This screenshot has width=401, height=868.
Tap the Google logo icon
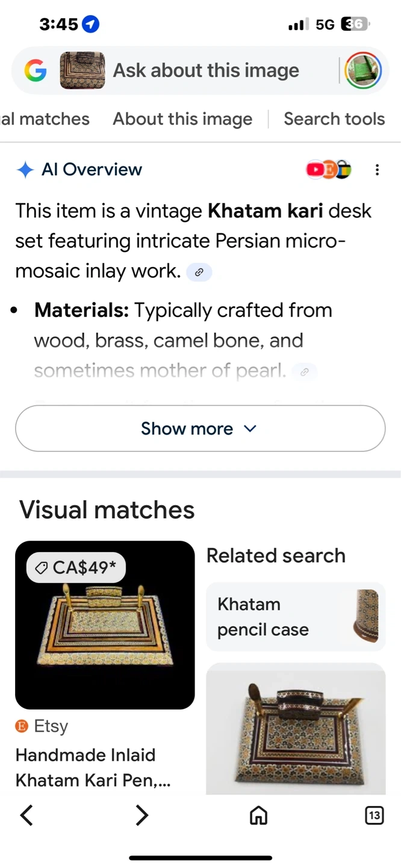click(x=36, y=71)
